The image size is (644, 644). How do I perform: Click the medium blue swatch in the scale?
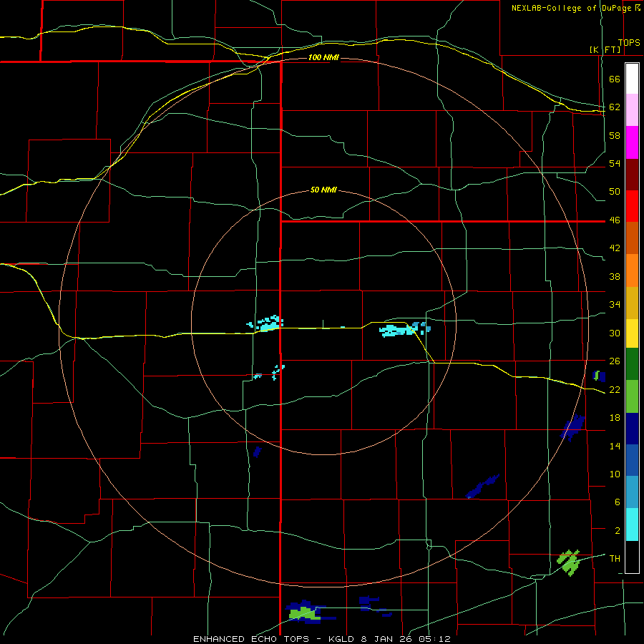[x=632, y=460]
